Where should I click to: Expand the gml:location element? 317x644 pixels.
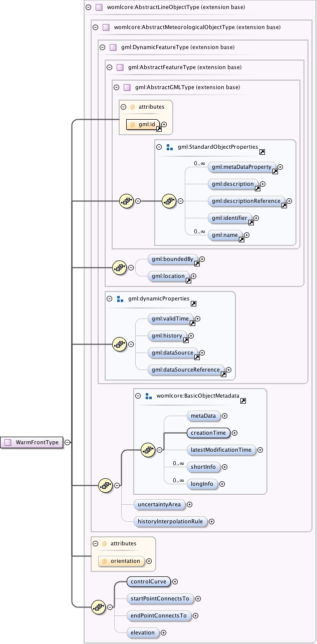(193, 276)
